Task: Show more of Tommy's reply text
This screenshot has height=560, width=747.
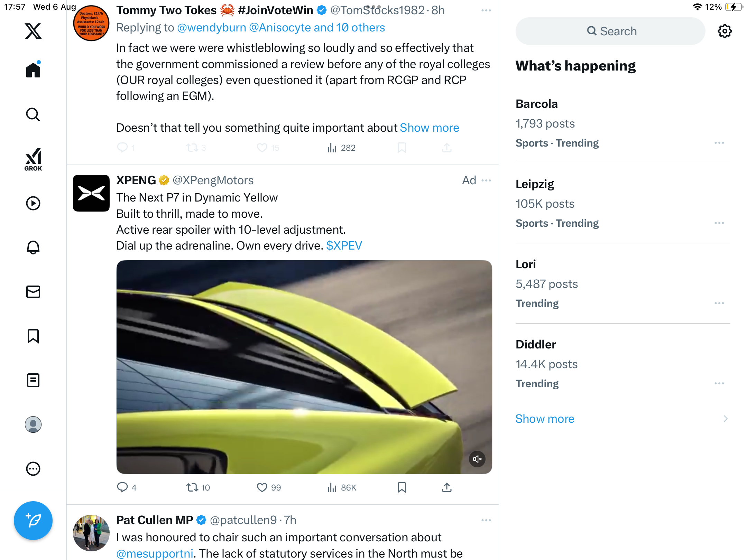Action: [429, 128]
